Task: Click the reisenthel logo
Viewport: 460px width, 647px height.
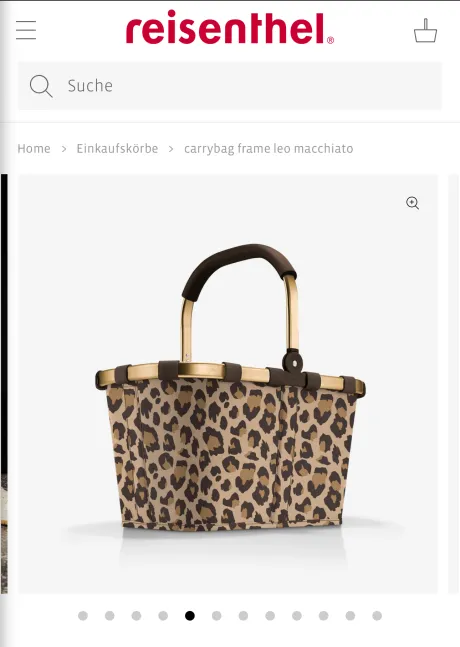Action: tap(230, 28)
